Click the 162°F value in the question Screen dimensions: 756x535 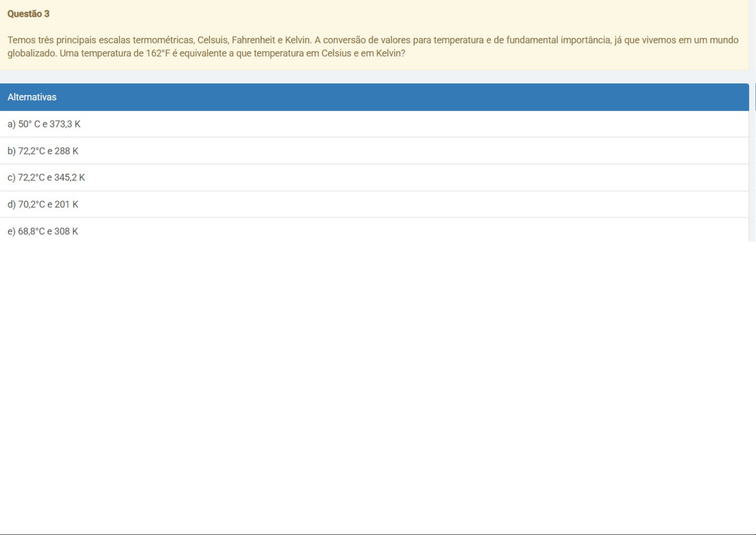pyautogui.click(x=158, y=53)
